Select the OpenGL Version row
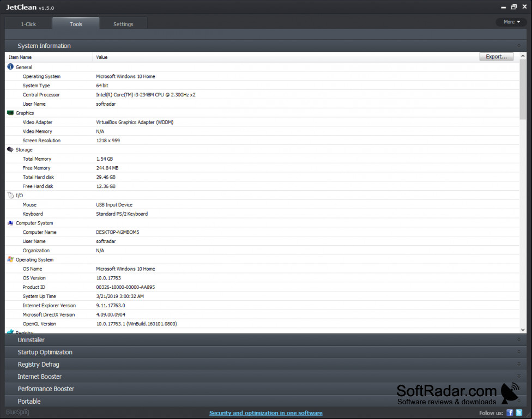 coord(262,324)
